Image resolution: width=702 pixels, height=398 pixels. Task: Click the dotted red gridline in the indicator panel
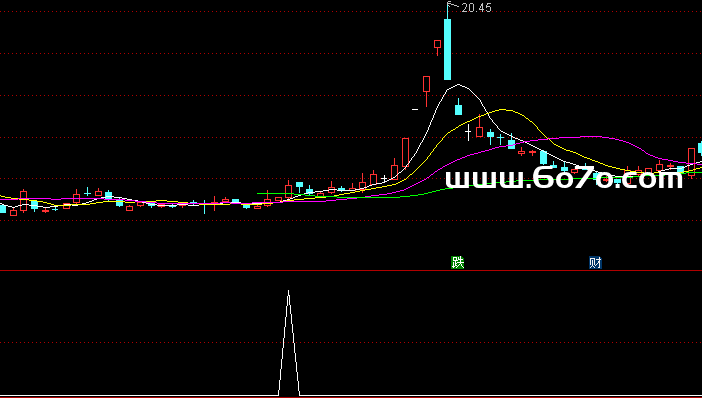351,342
